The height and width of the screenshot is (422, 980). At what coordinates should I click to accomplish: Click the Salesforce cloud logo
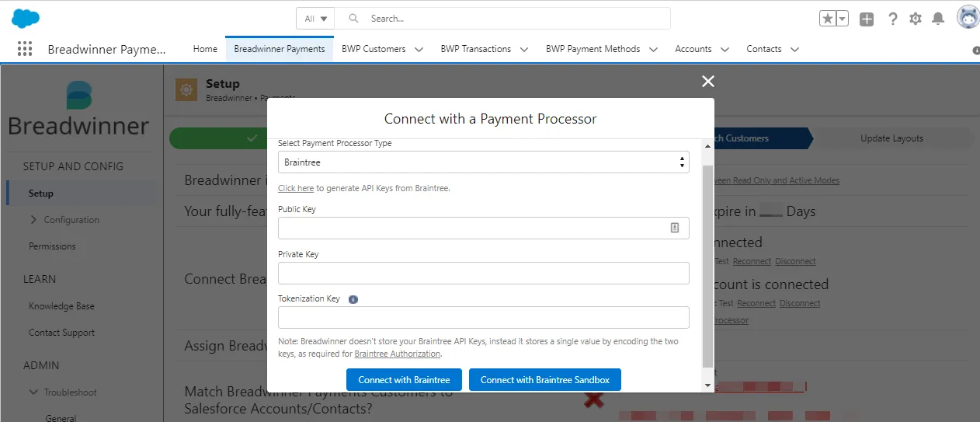(x=26, y=18)
